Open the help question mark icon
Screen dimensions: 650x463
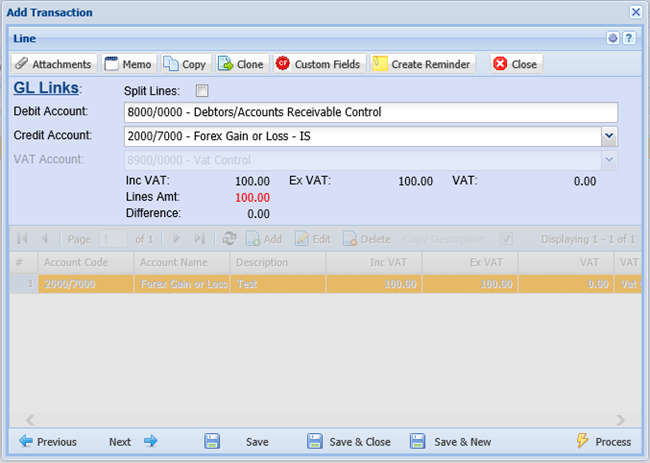629,38
